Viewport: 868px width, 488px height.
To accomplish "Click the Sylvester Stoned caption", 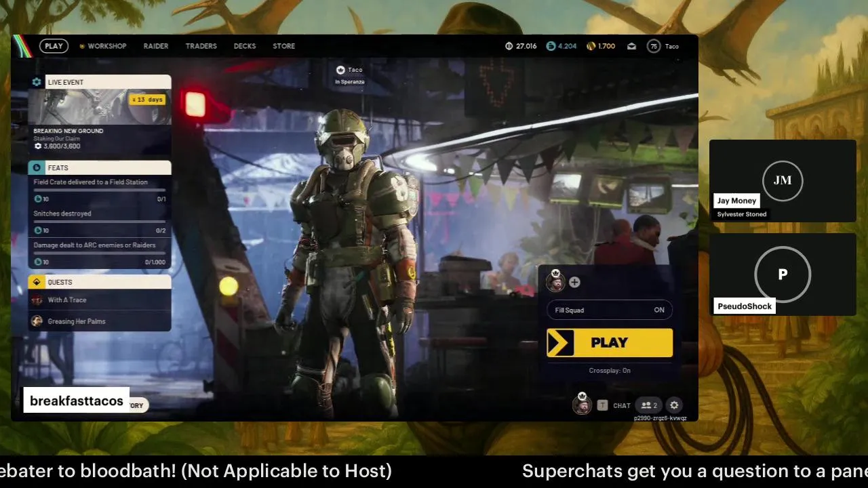I will [742, 214].
